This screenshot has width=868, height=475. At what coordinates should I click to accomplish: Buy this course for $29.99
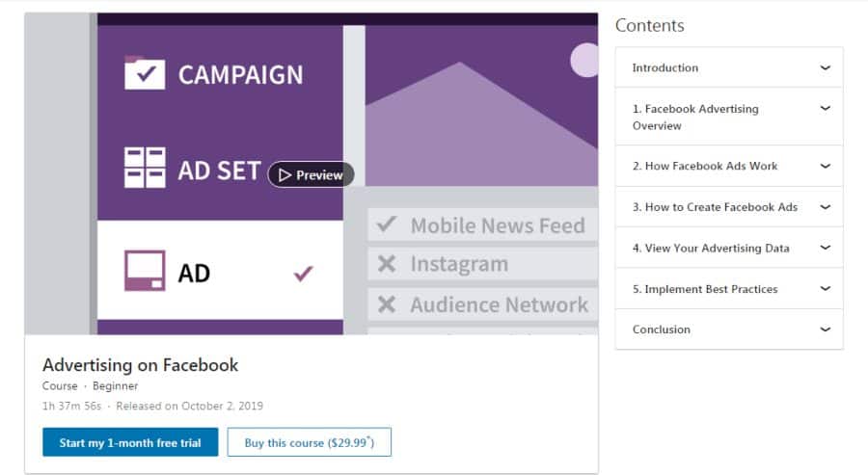(x=309, y=442)
